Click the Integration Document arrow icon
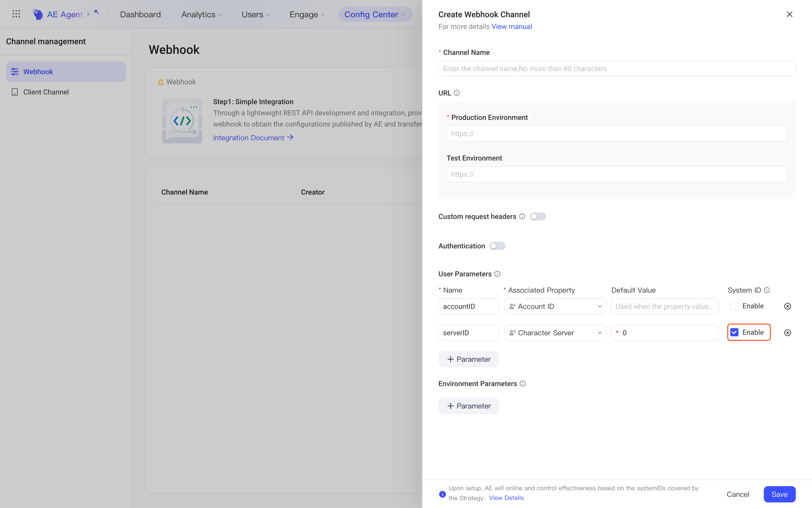The width and height of the screenshot is (812, 508). pos(290,137)
